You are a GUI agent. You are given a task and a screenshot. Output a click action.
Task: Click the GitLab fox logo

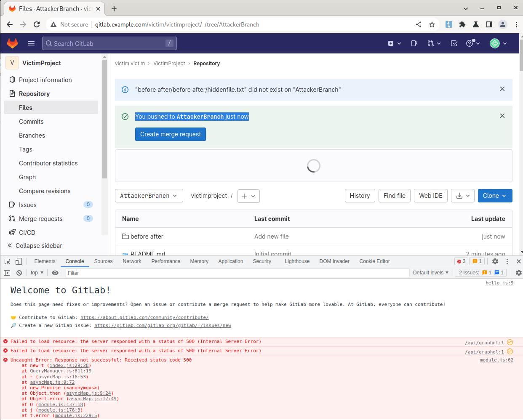click(13, 43)
